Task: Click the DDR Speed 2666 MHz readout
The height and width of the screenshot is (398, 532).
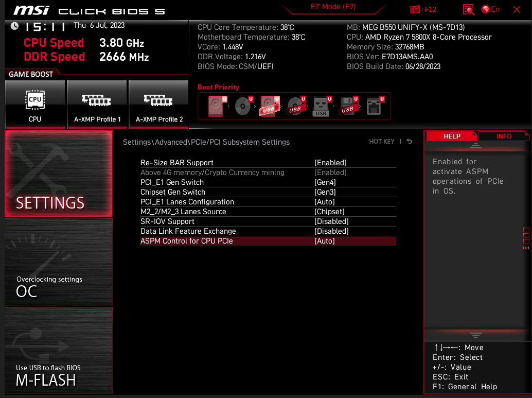Action: [x=86, y=57]
